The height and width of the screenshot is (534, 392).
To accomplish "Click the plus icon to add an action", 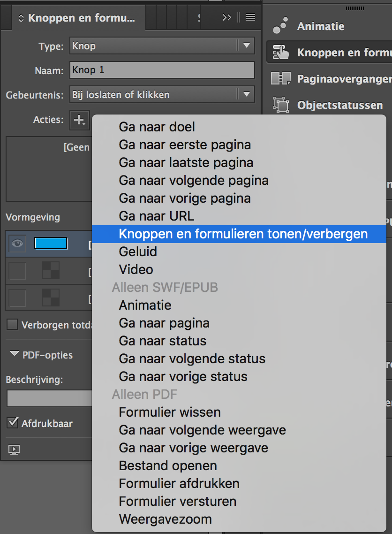I will click(79, 120).
